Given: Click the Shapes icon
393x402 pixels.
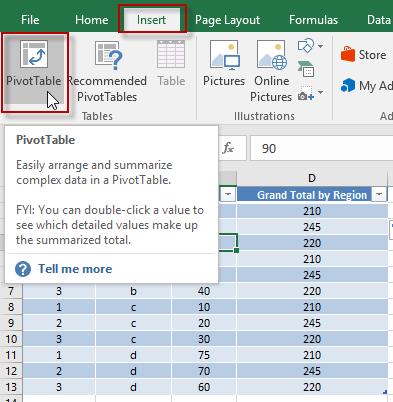Looking at the screenshot, I should click(306, 46).
